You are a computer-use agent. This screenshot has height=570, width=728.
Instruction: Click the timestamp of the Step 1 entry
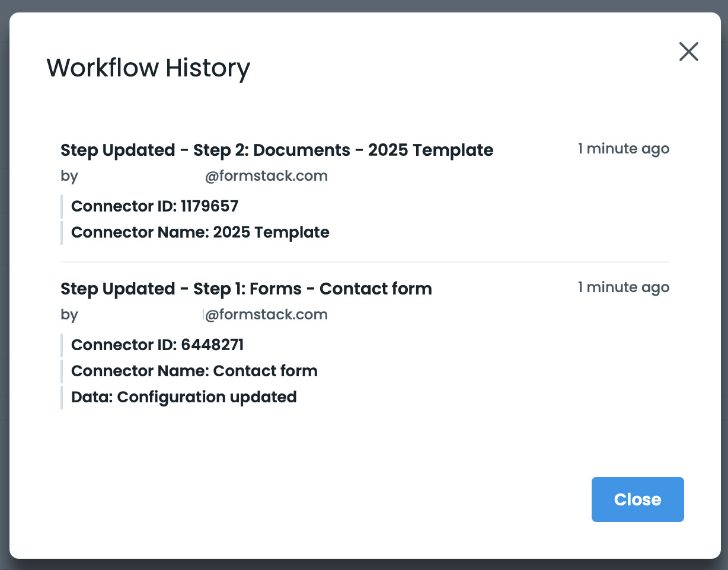coord(623,287)
